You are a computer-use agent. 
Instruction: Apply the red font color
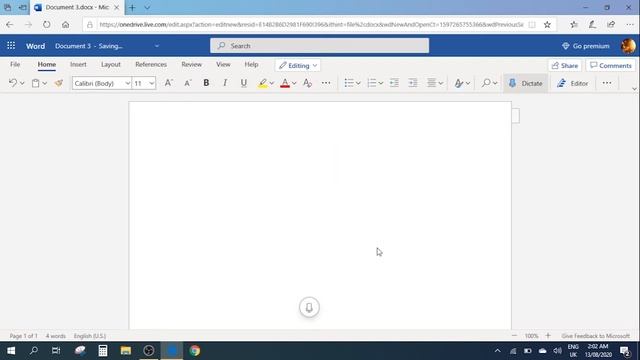285,83
